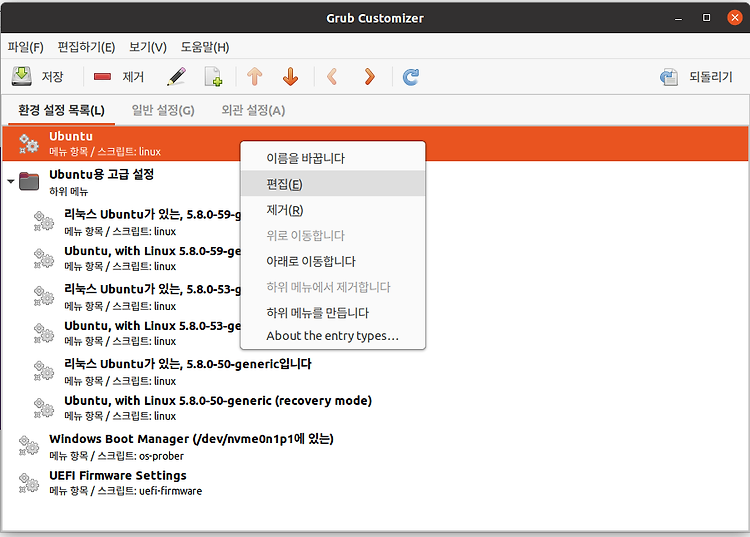
Task: Click gear icon beside Ubuntu, with Linux 5.8.0-53
Action: coord(44,333)
